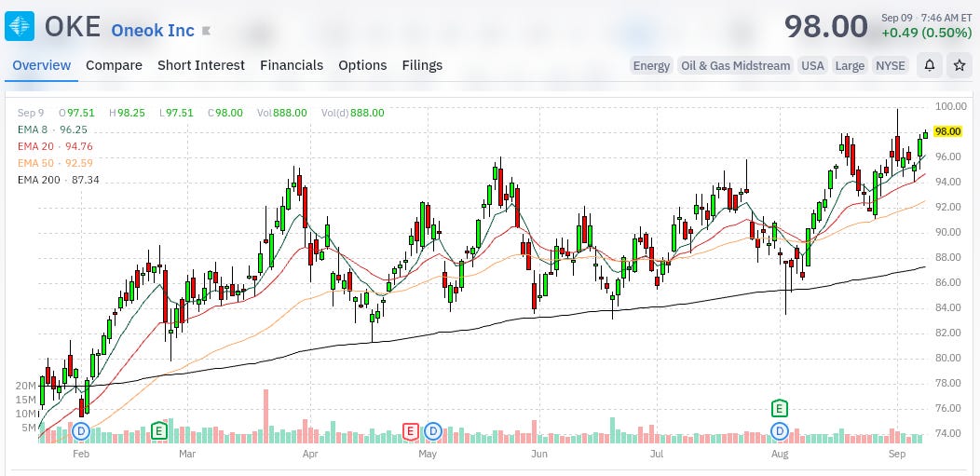Go to the Options tab
This screenshot has width=980, height=476.
[362, 65]
